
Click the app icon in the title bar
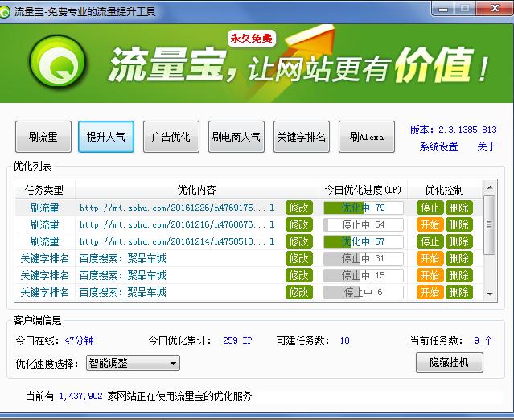coord(5,12)
